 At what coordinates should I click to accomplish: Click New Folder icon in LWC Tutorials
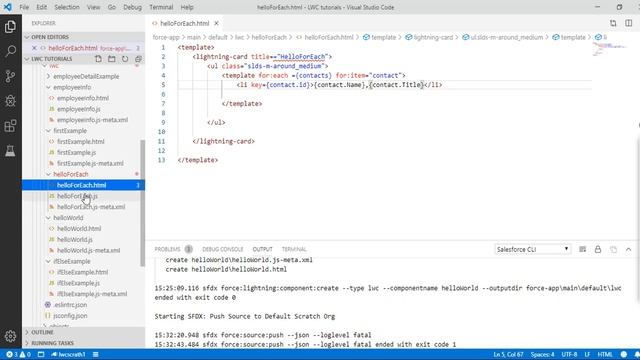[111, 59]
